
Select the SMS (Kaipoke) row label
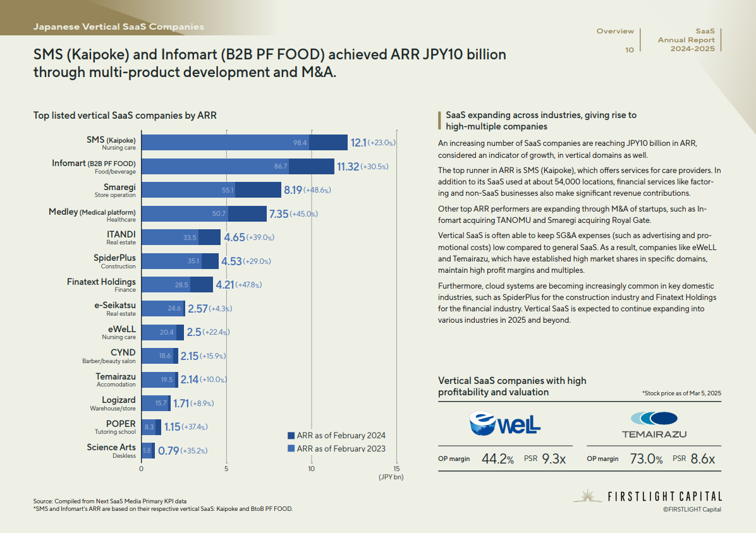point(111,143)
